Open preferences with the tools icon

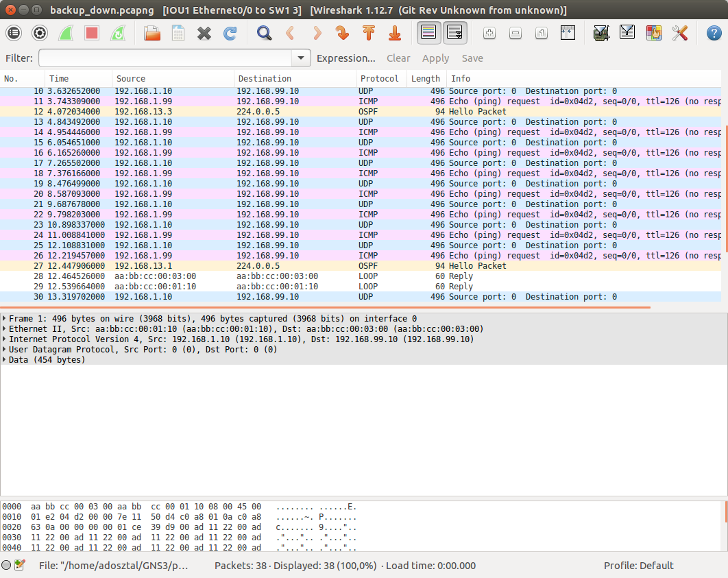(x=679, y=33)
